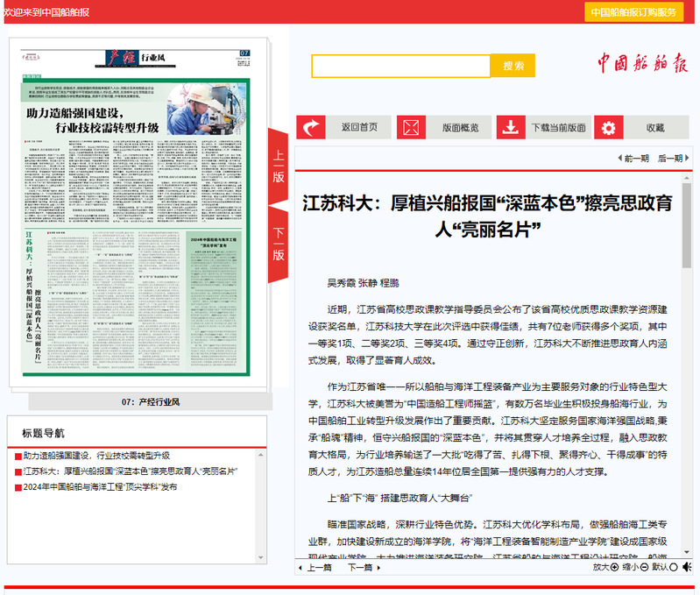Go to previous issue (前一期)
Image resolution: width=700 pixels, height=595 pixels.
[633, 159]
